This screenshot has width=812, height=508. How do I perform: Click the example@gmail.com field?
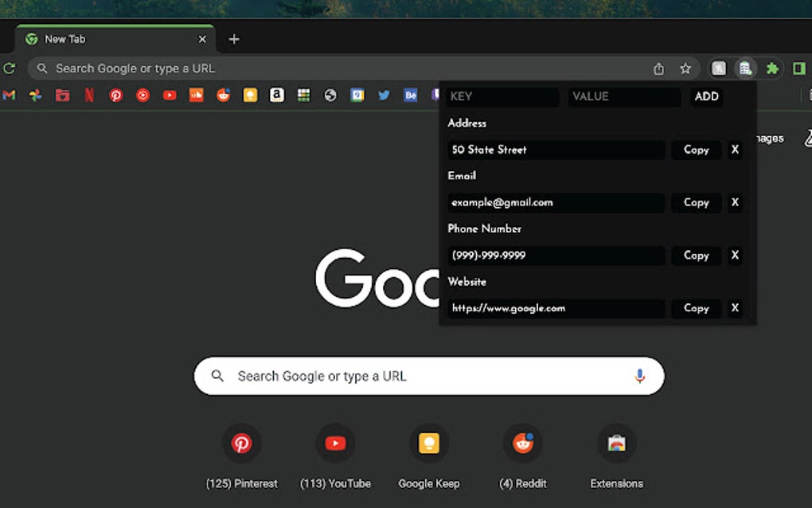556,202
